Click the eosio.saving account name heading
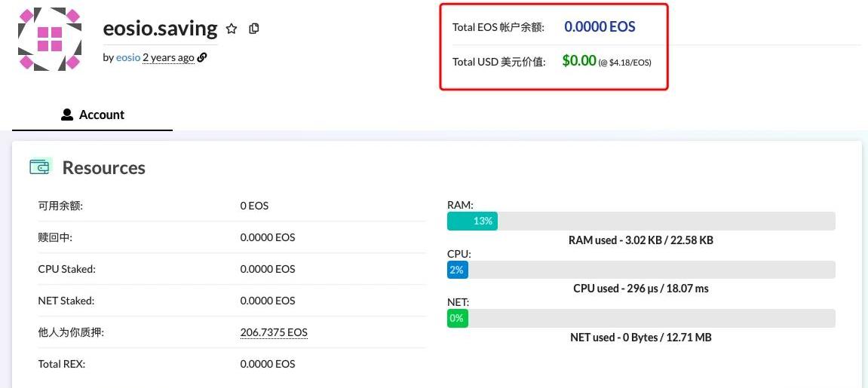 pyautogui.click(x=160, y=28)
